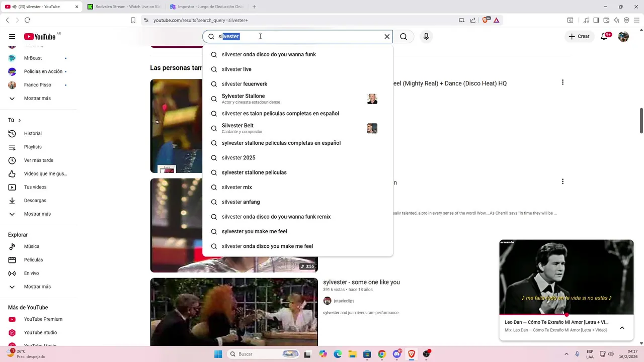Open Ver más tarde
This screenshot has height=362, width=644.
click(x=38, y=160)
